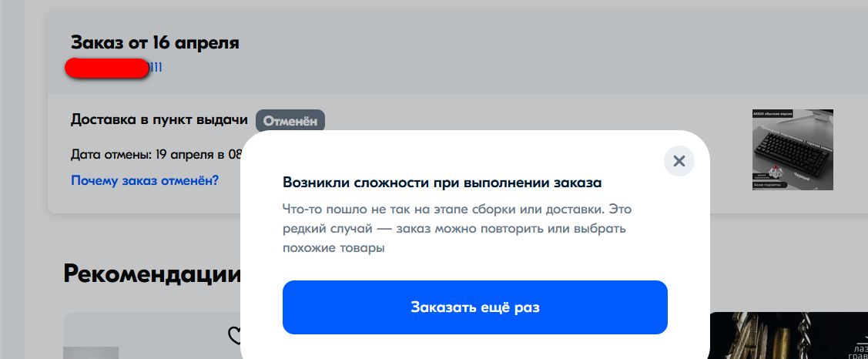Viewport: 868px width, 359px height.
Task: Click the red redaction mark over order number
Action: (107, 68)
